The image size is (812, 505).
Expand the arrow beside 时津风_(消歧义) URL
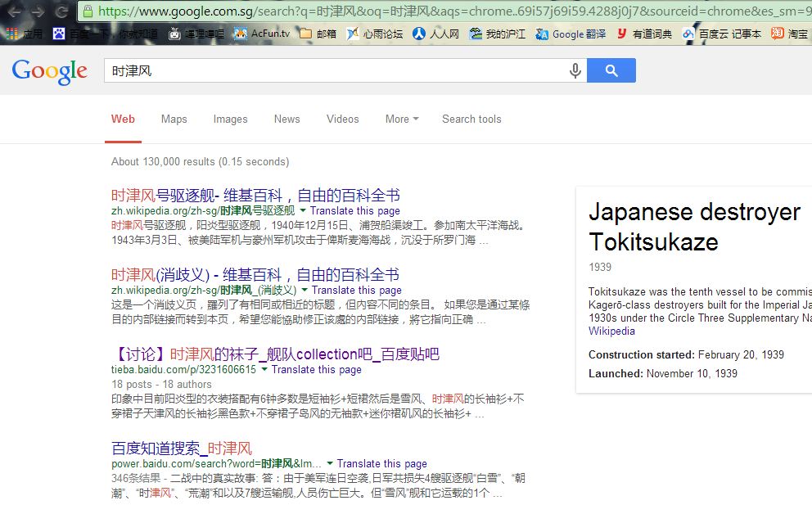coord(304,290)
